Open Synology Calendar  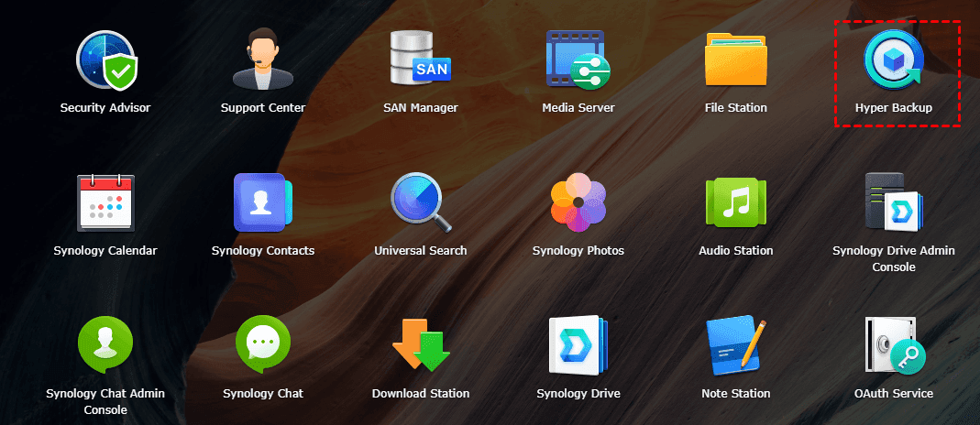(x=105, y=202)
